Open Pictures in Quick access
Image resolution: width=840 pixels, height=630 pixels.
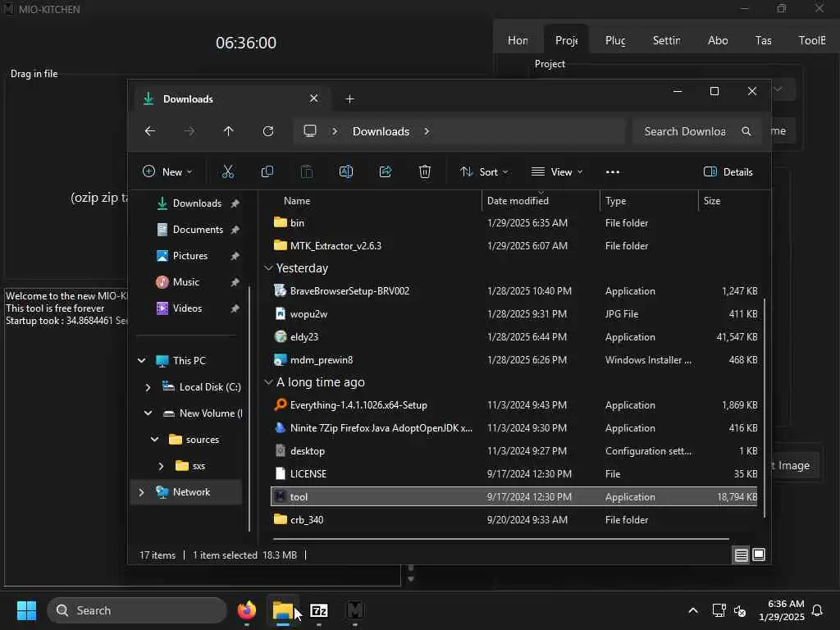coord(190,256)
